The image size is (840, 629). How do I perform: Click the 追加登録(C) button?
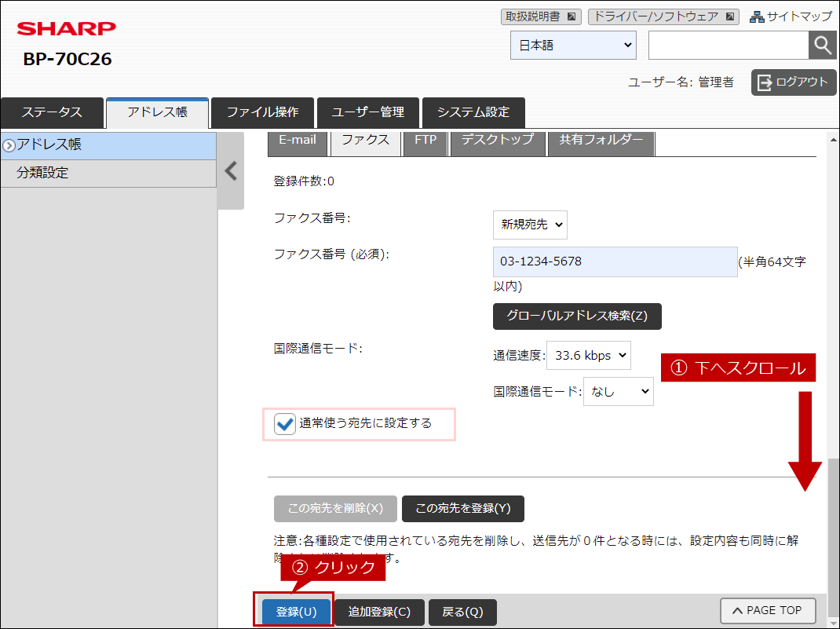(379, 612)
